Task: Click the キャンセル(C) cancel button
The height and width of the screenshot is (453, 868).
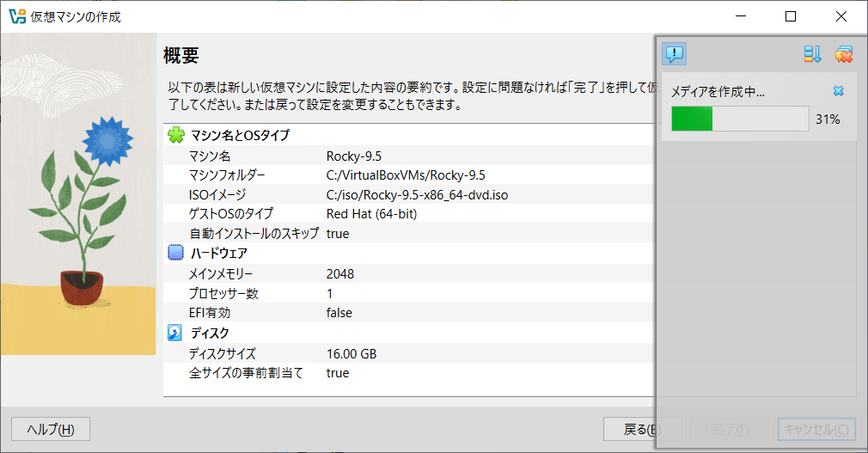Action: click(x=816, y=429)
